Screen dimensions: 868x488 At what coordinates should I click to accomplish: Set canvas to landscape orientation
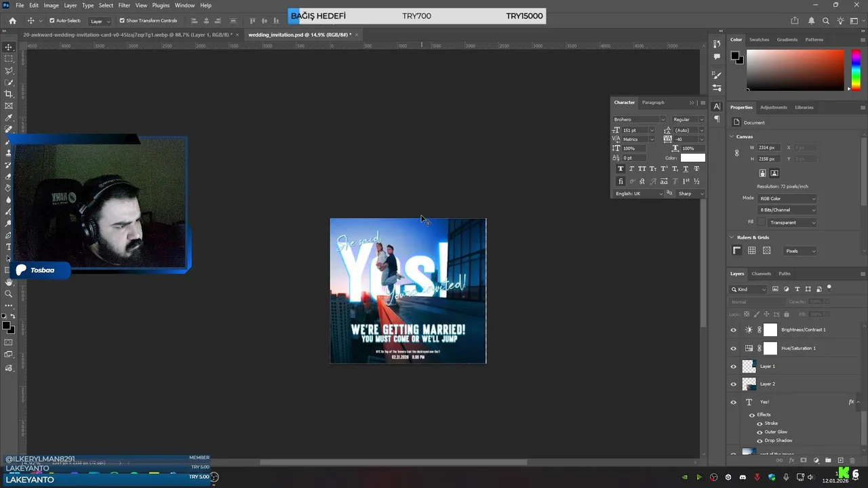pyautogui.click(x=774, y=174)
